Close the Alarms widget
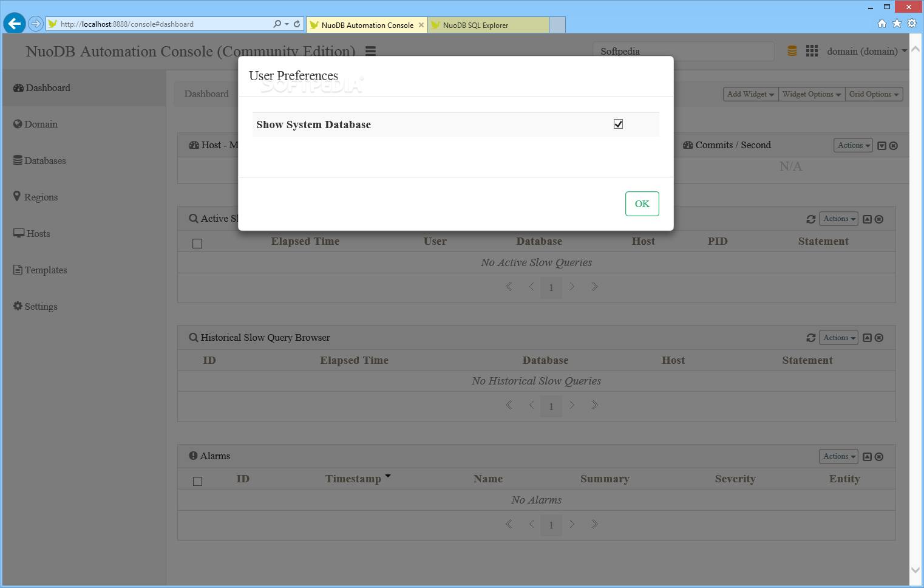Image resolution: width=924 pixels, height=588 pixels. (x=879, y=457)
